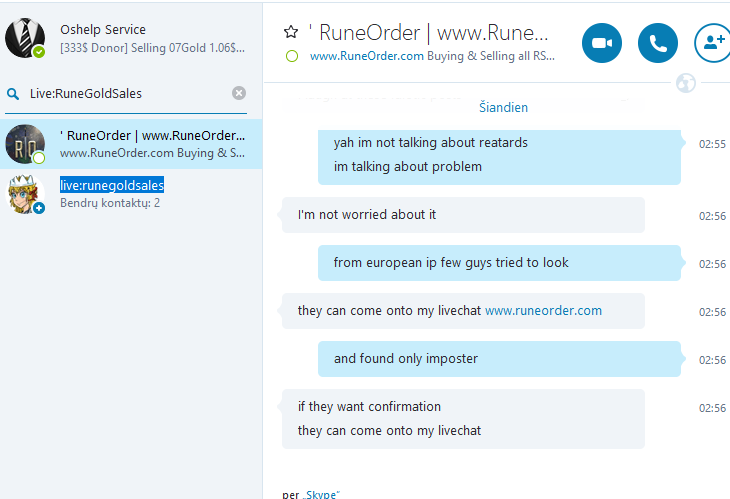Open www.RuneOrder.com link in chat header
Screen dimensions: 730x499
tap(367, 56)
